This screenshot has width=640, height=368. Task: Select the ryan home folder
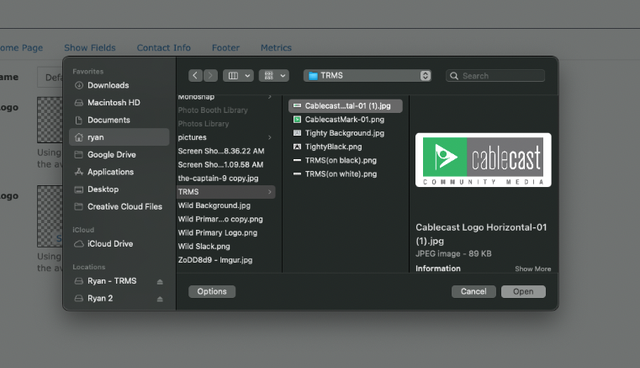(x=119, y=137)
